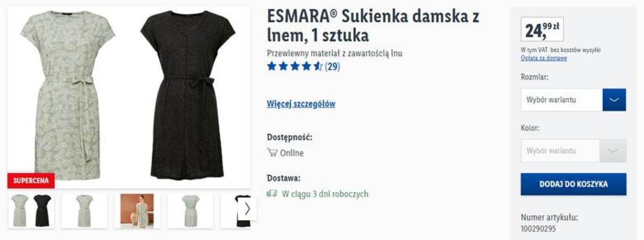
Task: Add product with DODAJ DO KOSZYKA
Action: pos(574,184)
